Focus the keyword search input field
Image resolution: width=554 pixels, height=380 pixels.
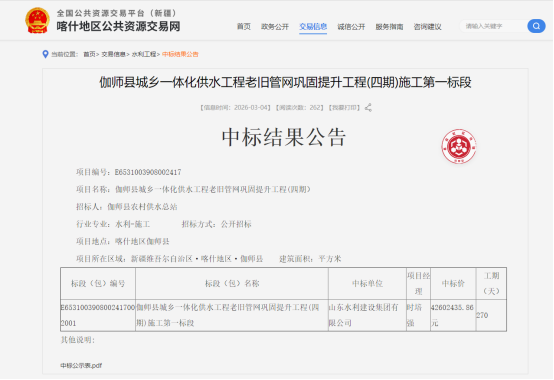coord(493,26)
